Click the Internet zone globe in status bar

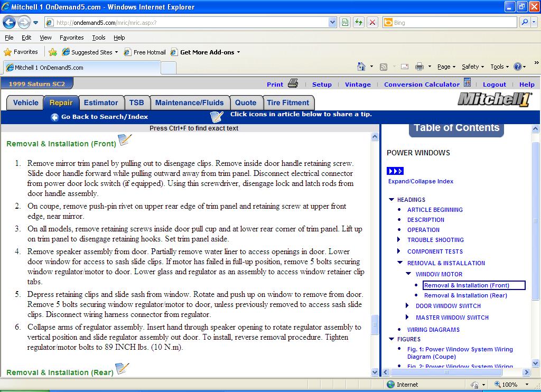point(390,385)
